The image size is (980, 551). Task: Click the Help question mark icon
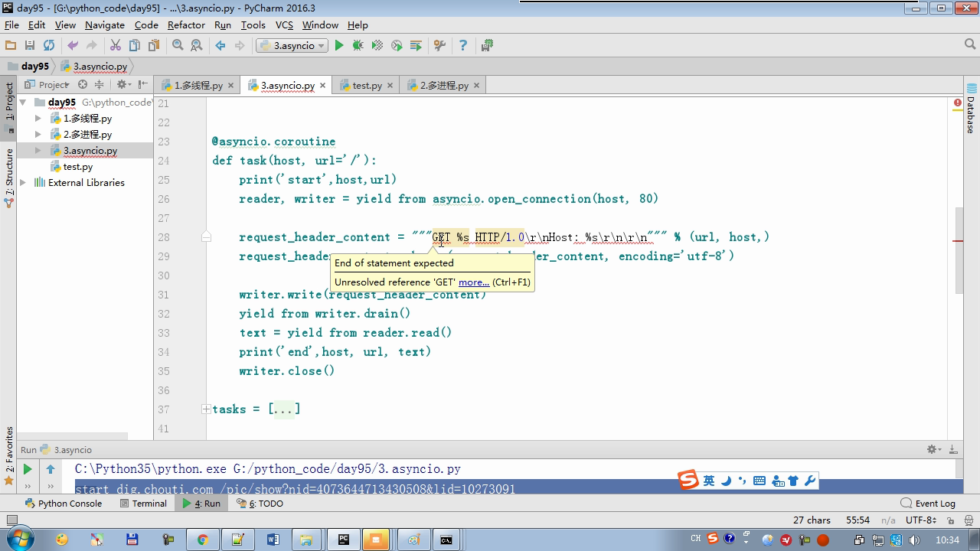(x=462, y=46)
